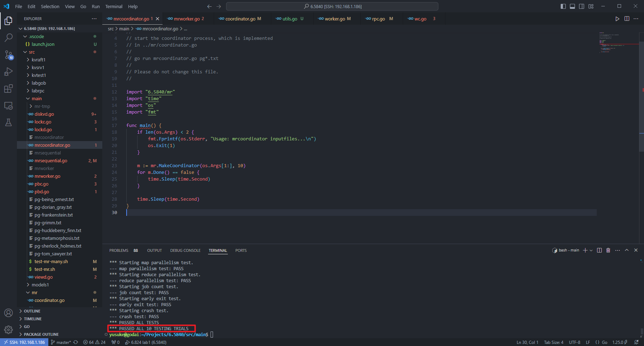Click the Run Go file play icon

pyautogui.click(x=617, y=19)
